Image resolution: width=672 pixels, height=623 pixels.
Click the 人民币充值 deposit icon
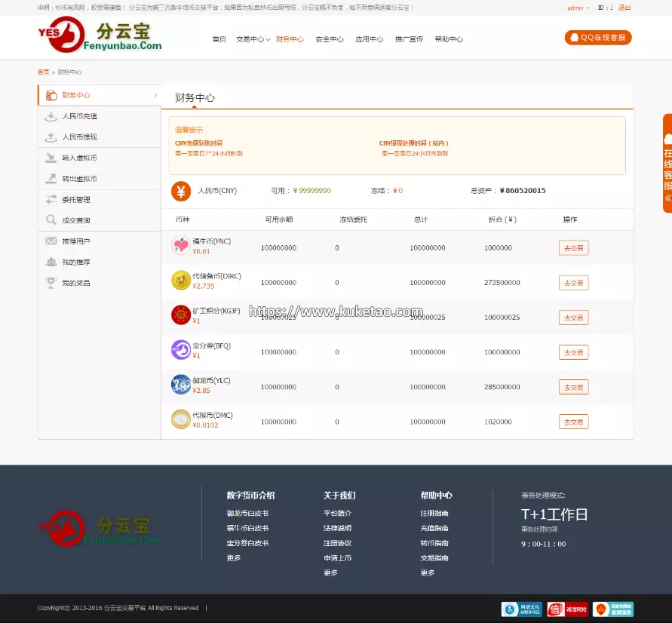tap(51, 116)
